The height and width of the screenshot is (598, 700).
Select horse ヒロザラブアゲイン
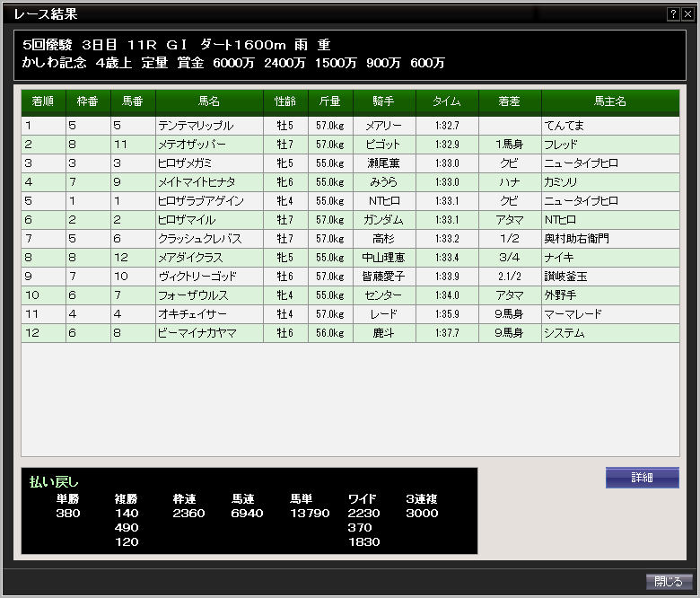(x=201, y=201)
